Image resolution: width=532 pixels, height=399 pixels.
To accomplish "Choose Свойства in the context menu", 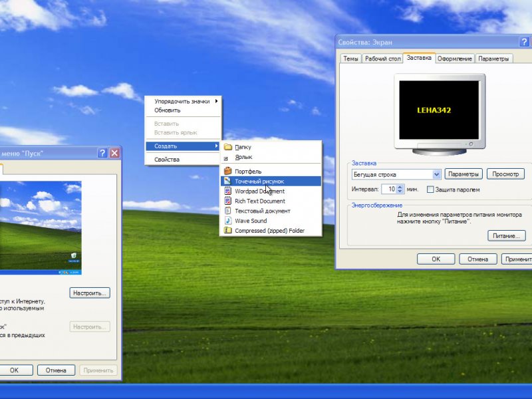I will (184, 160).
